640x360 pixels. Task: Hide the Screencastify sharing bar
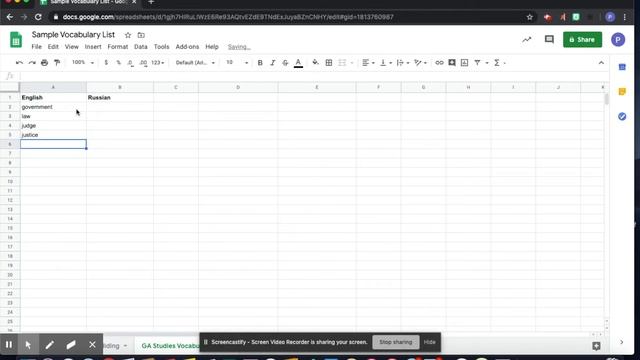coord(429,342)
